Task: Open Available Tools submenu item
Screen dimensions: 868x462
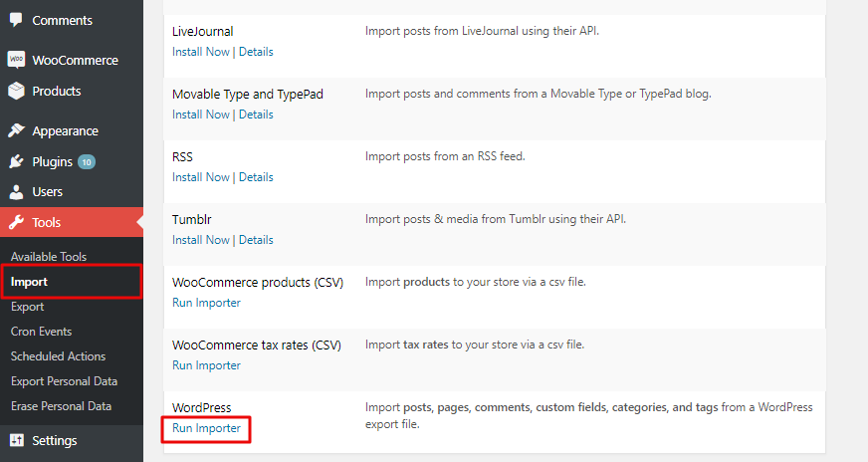Action: point(48,257)
